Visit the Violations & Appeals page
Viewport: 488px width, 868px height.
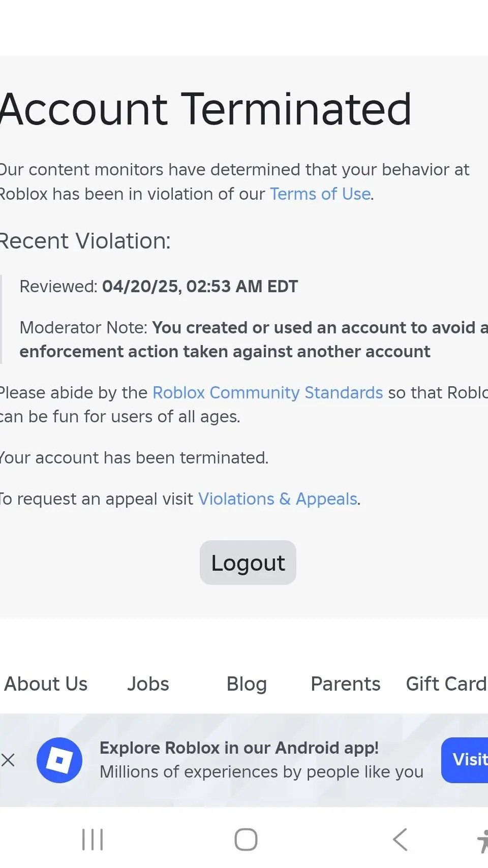[278, 499]
